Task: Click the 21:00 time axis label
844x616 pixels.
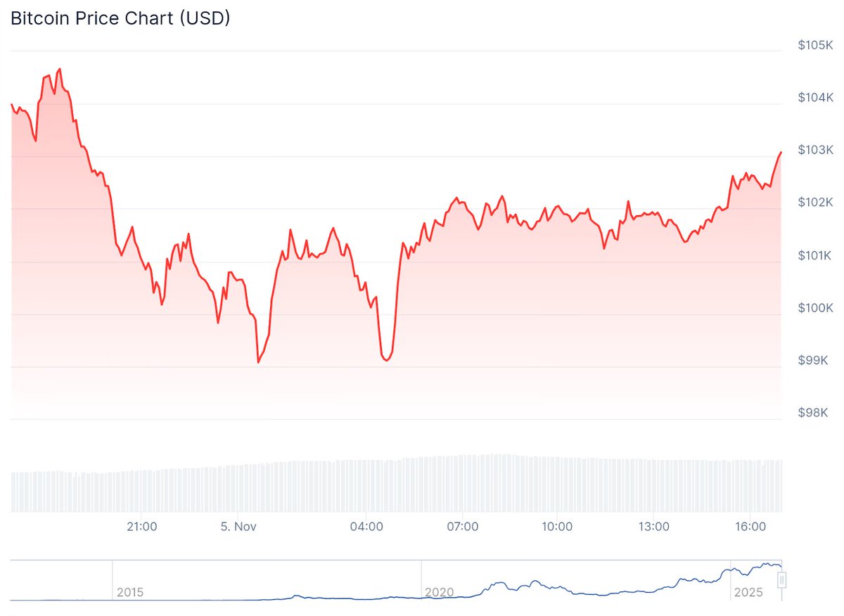Action: 141,526
